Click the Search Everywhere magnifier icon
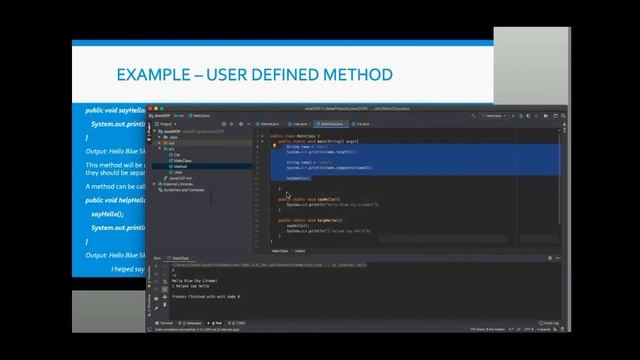640x360 pixels. pos(563,116)
